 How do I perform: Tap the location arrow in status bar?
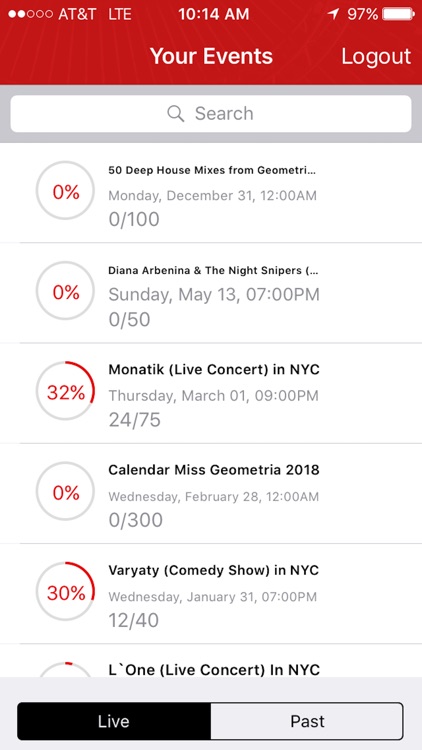[333, 14]
